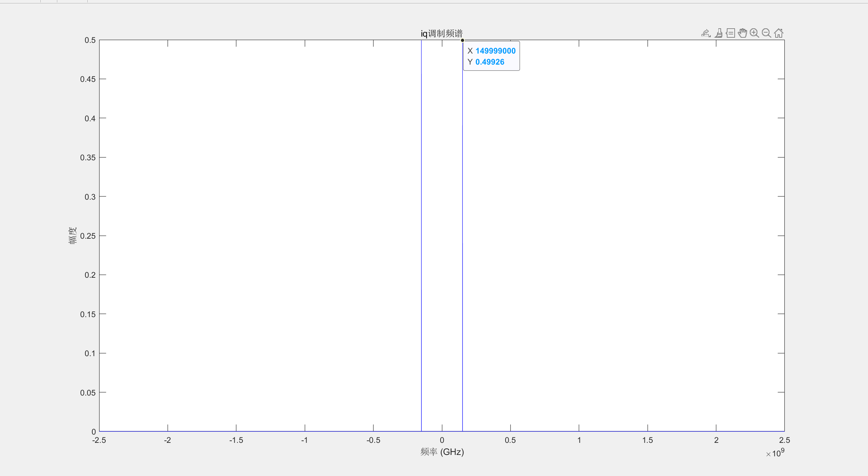This screenshot has width=868, height=476.
Task: Click the Y 0.49926 data tip value
Action: click(490, 62)
